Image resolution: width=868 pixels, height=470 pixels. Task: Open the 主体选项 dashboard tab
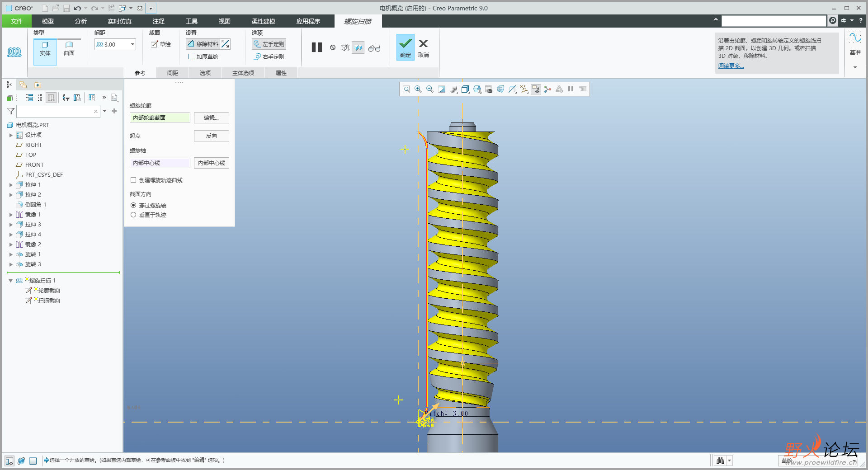pos(243,73)
